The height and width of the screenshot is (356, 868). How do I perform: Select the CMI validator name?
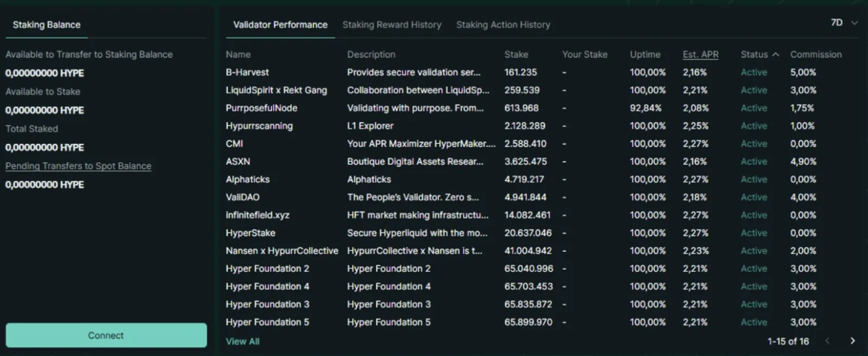click(x=234, y=144)
